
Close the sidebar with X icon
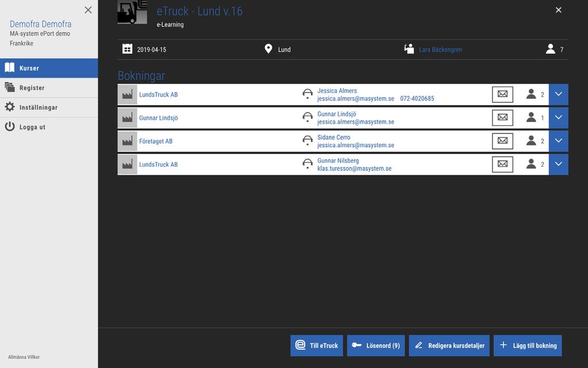88,10
